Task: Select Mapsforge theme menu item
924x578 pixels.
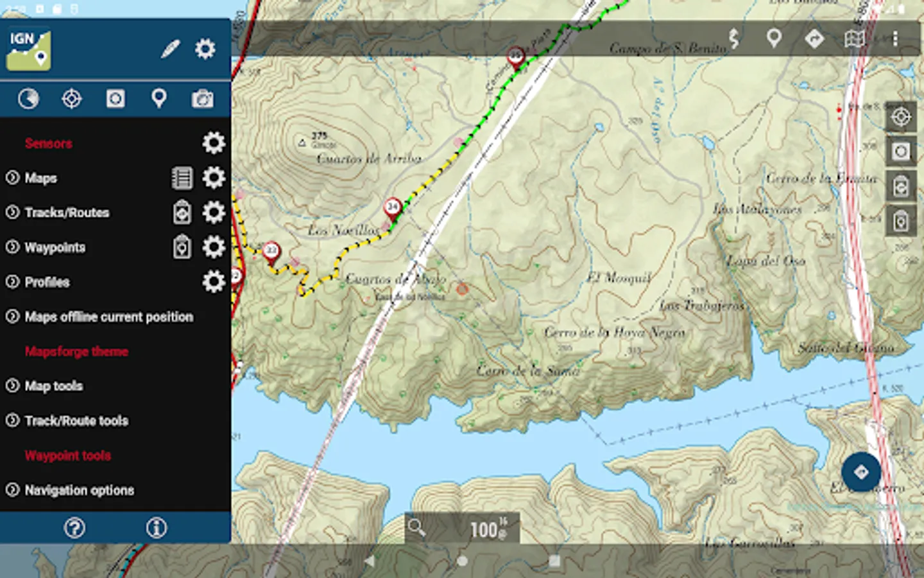Action: (x=76, y=351)
